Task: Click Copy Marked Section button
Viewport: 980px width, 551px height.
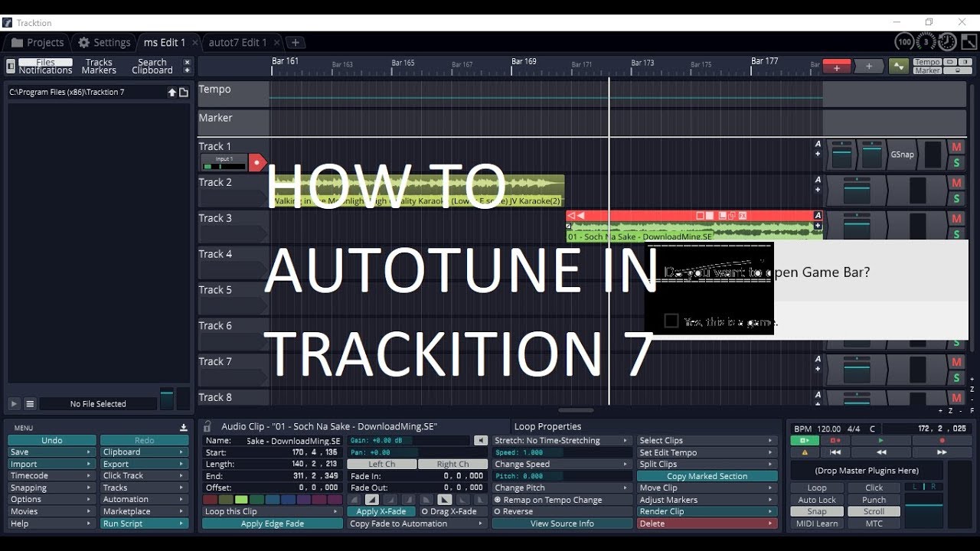Action: click(707, 476)
